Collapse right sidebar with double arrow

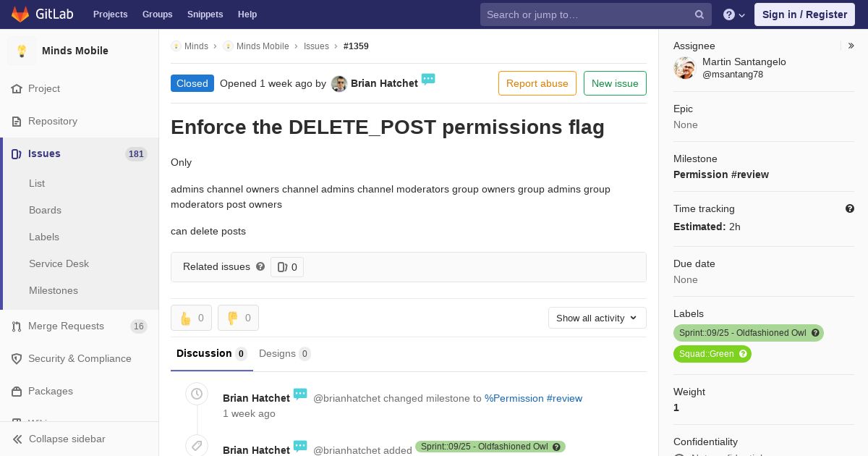851,46
